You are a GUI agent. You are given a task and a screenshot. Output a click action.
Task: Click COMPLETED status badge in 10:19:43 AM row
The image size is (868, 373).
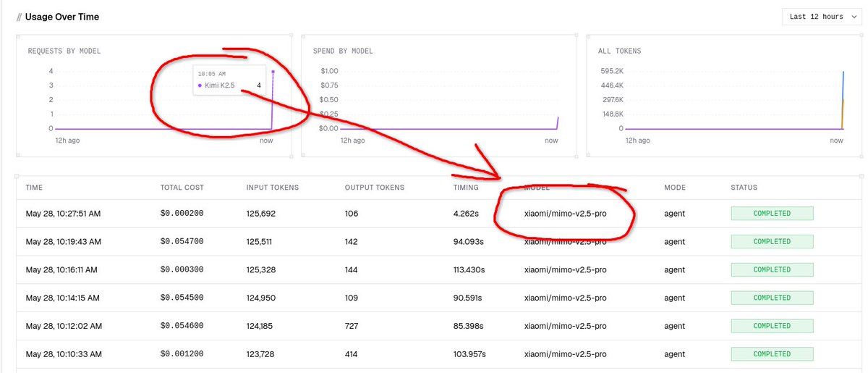772,241
